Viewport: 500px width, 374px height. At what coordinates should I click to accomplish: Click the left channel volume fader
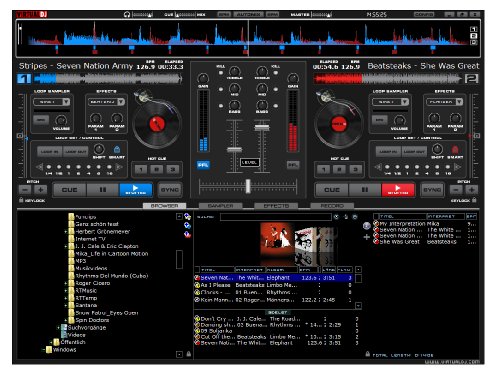pos(235,150)
